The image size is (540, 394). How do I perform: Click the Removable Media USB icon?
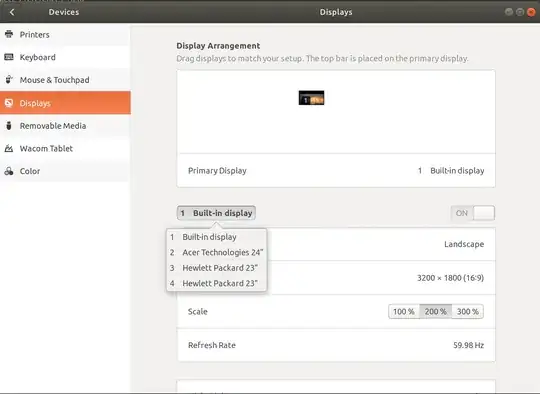[x=9, y=125]
